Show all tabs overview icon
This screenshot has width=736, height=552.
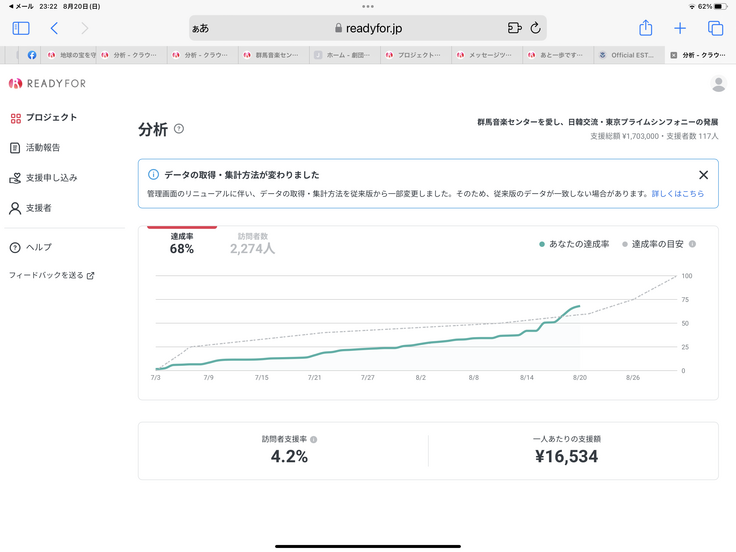[715, 28]
